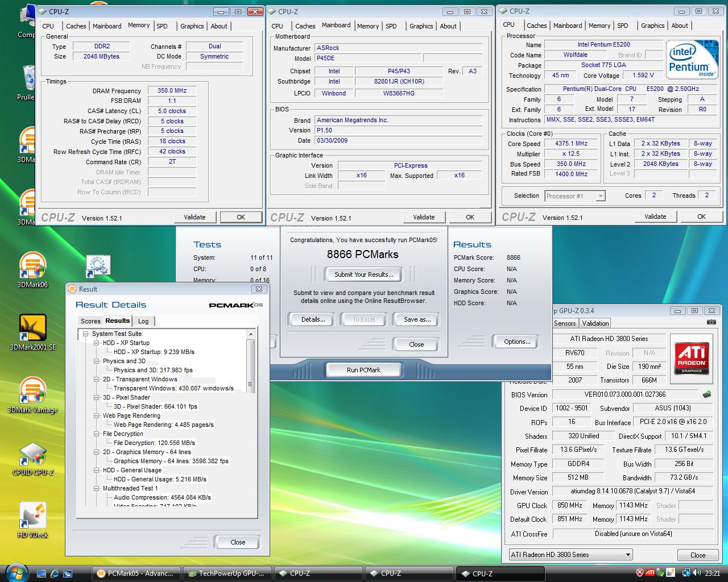
Task: Collapse the 3D - Pixel Shader node
Action: point(96,398)
